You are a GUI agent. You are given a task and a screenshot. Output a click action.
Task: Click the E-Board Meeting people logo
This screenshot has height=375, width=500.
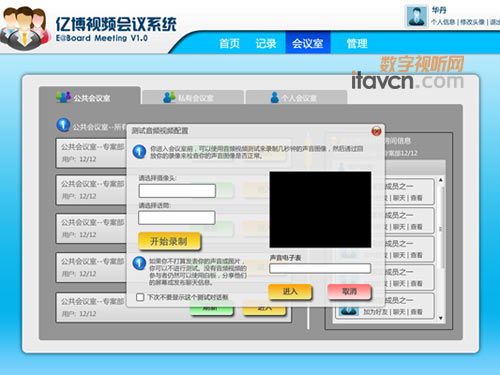[24, 28]
